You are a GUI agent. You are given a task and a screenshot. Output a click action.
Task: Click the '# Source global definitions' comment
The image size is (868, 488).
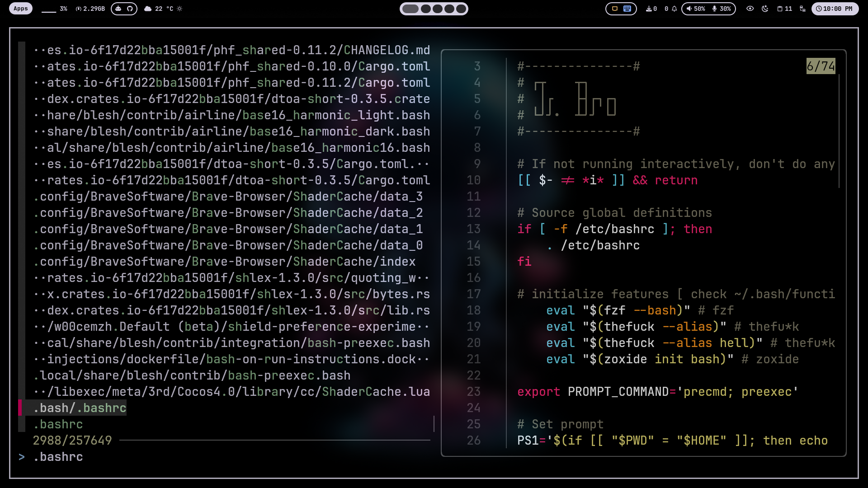[615, 213]
